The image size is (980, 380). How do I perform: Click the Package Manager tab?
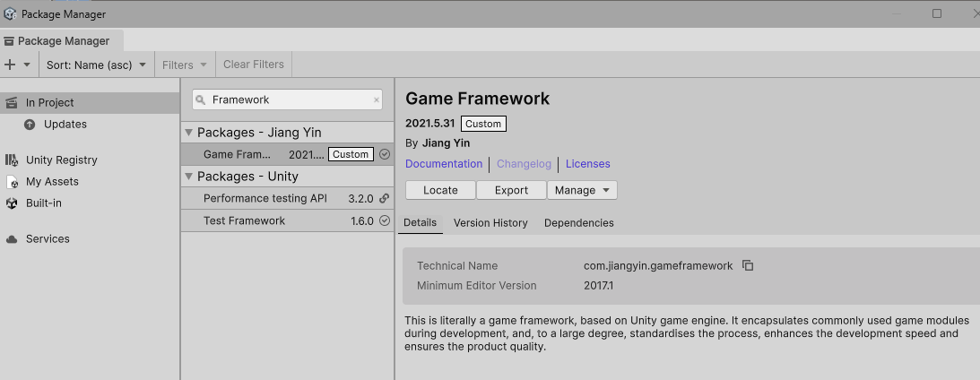click(62, 41)
